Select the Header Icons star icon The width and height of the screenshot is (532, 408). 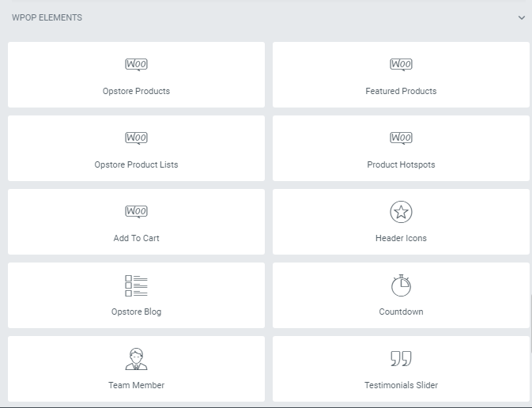pyautogui.click(x=401, y=212)
